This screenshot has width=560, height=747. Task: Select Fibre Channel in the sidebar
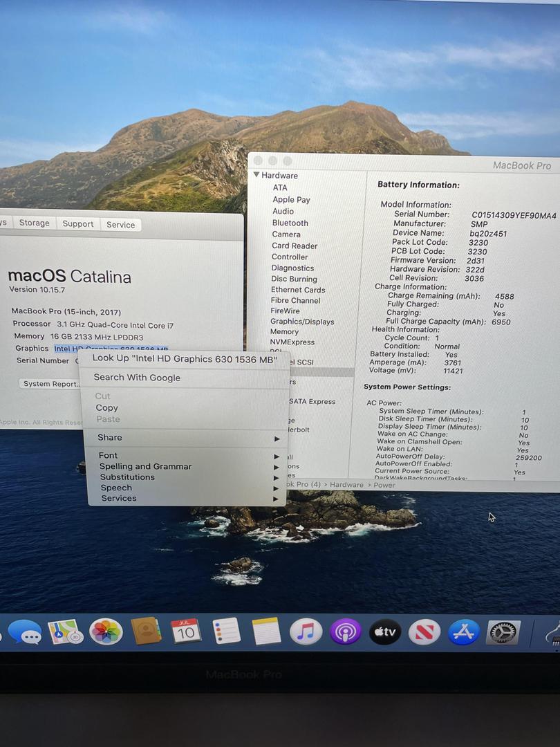tap(295, 300)
